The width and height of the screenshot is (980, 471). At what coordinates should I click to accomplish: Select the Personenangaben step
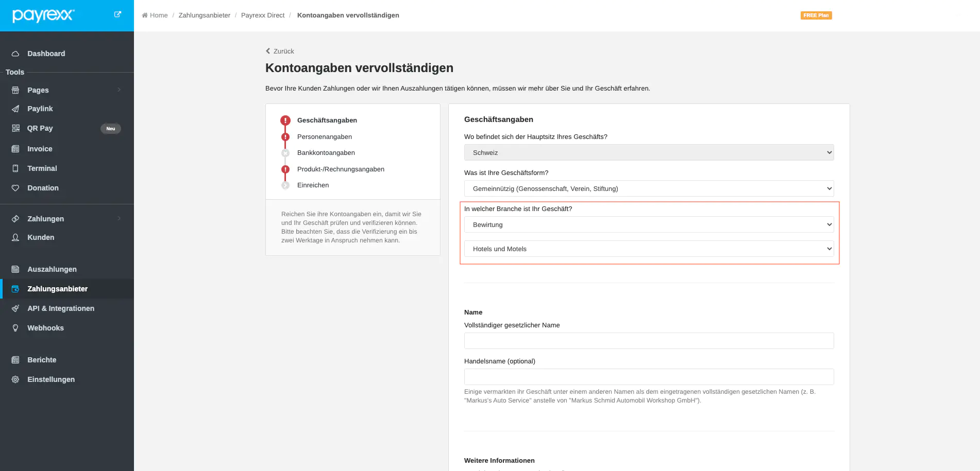point(324,136)
